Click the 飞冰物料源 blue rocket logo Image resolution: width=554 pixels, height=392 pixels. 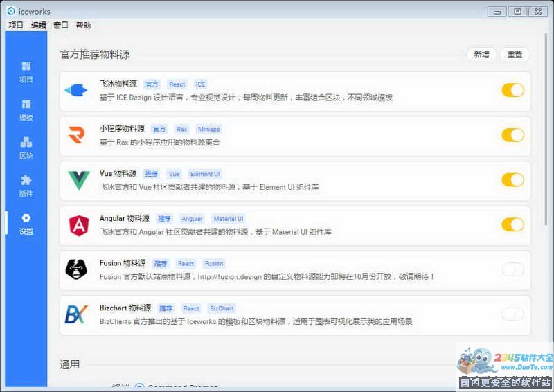coord(76,91)
